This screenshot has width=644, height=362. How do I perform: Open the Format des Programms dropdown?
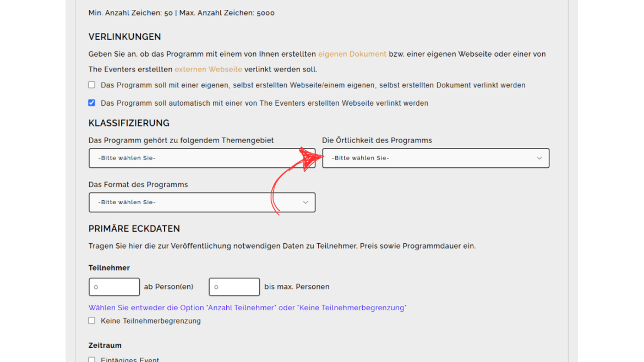202,202
